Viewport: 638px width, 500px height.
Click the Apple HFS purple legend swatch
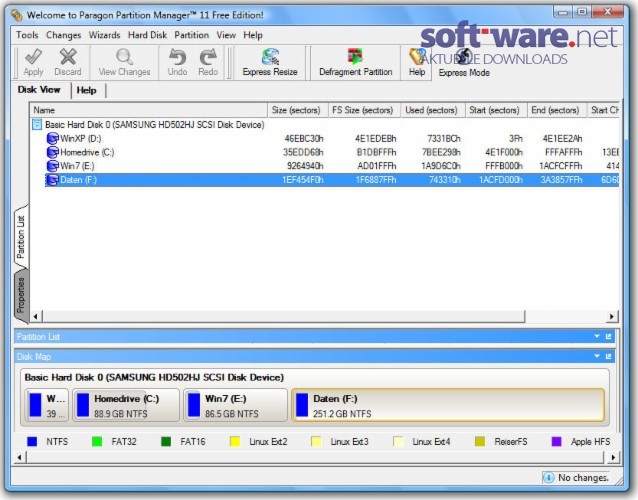click(556, 442)
